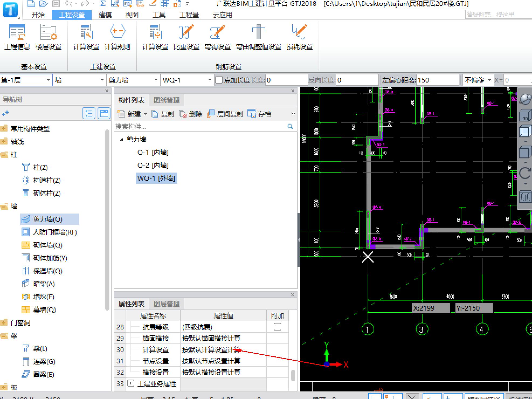Select 构造柱(Z) in navigation tree
This screenshot has height=399, width=532.
tap(42, 180)
